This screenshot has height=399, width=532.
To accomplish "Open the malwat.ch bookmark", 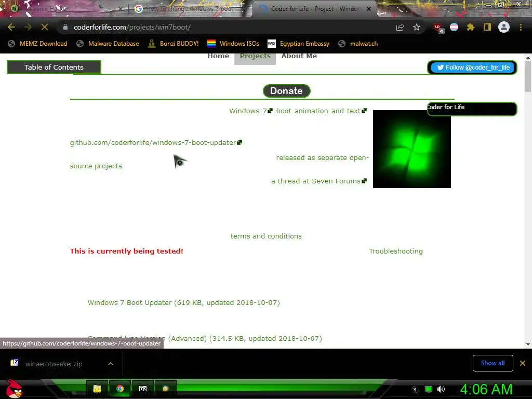I will pos(358,44).
